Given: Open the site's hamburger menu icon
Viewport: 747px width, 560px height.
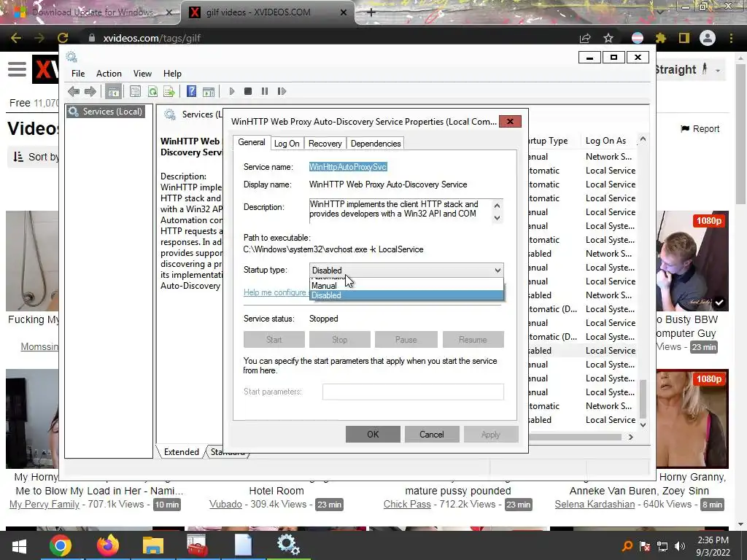Looking at the screenshot, I should (x=18, y=69).
